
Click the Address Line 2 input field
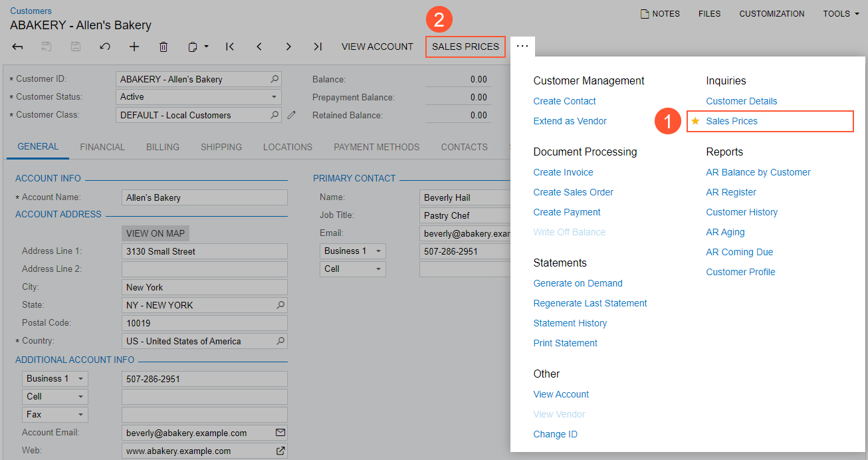point(204,269)
